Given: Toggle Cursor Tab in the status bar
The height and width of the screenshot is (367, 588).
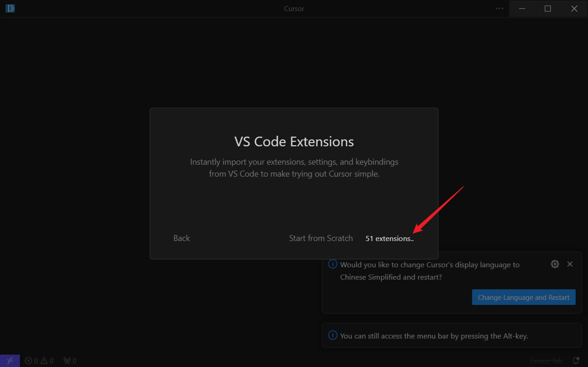Looking at the screenshot, I should coord(546,361).
